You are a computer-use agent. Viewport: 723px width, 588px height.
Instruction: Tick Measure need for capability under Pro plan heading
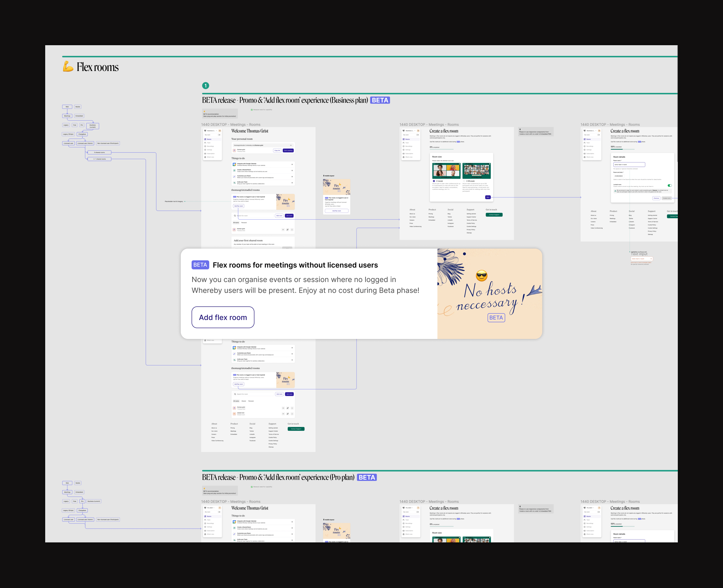pyautogui.click(x=252, y=487)
